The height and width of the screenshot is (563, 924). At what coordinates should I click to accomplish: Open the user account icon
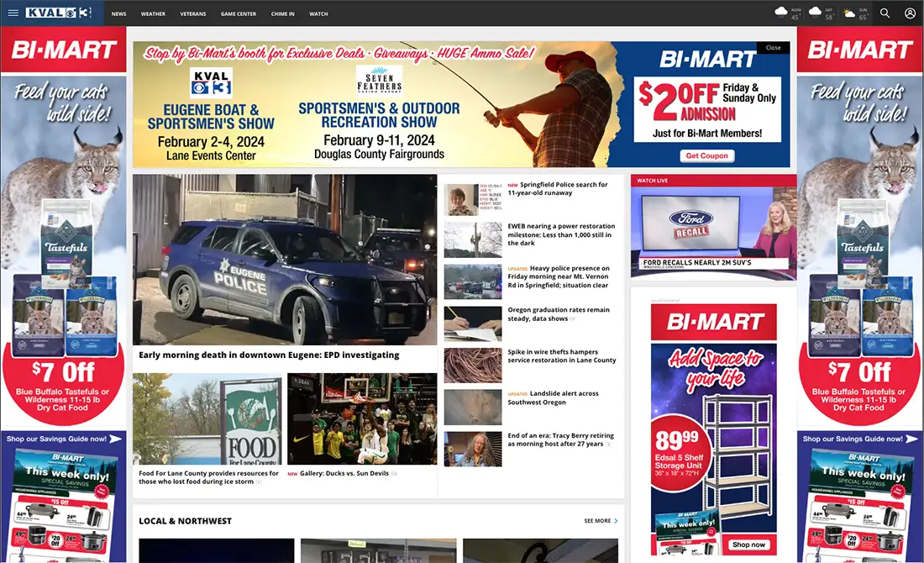tap(910, 13)
